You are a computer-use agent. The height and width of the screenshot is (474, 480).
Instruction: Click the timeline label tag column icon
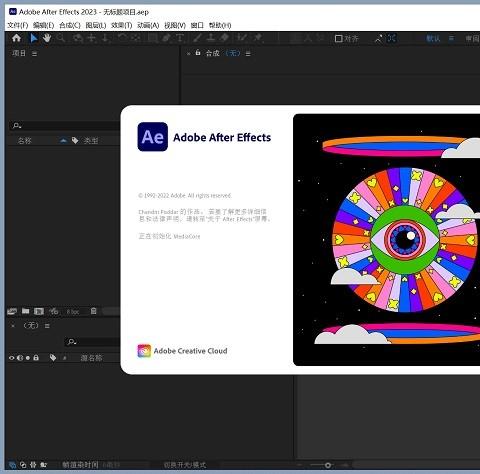click(53, 358)
